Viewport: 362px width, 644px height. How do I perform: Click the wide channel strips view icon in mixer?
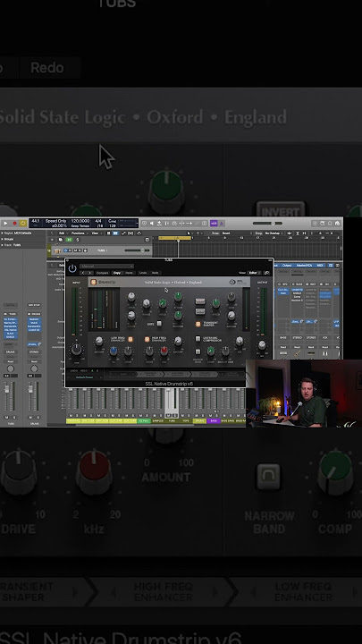point(337,266)
